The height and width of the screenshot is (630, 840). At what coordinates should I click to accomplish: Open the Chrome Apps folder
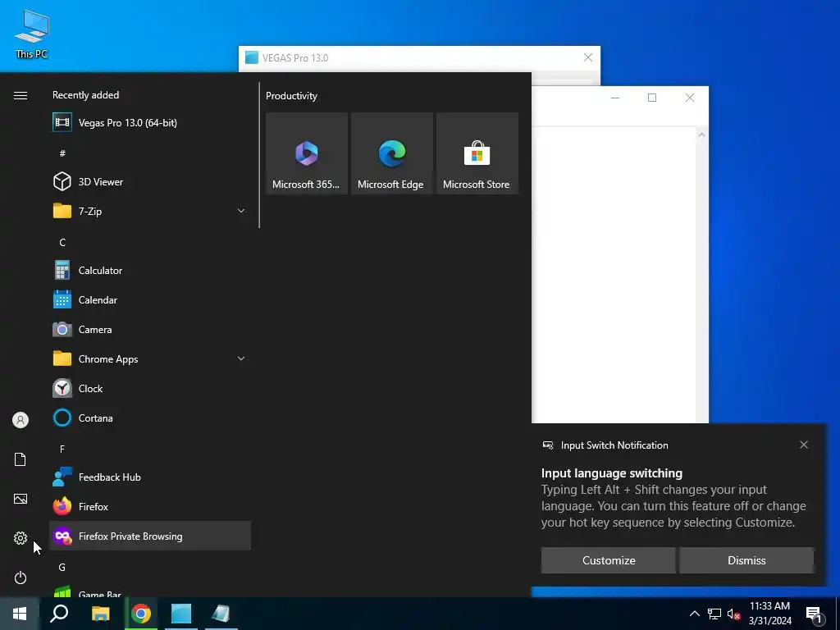pyautogui.click(x=149, y=359)
